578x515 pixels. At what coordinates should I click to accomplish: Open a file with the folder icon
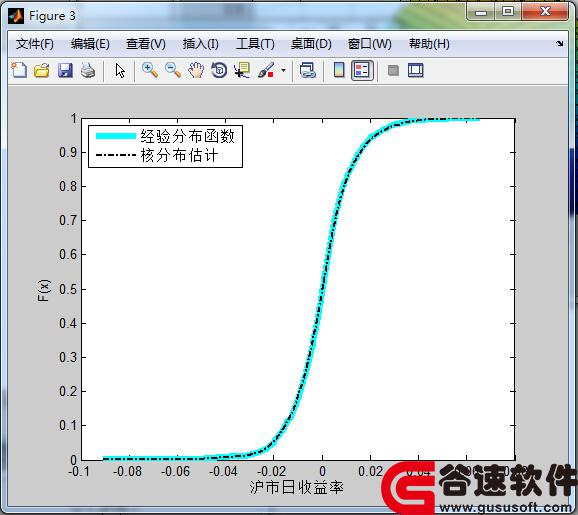pyautogui.click(x=42, y=70)
